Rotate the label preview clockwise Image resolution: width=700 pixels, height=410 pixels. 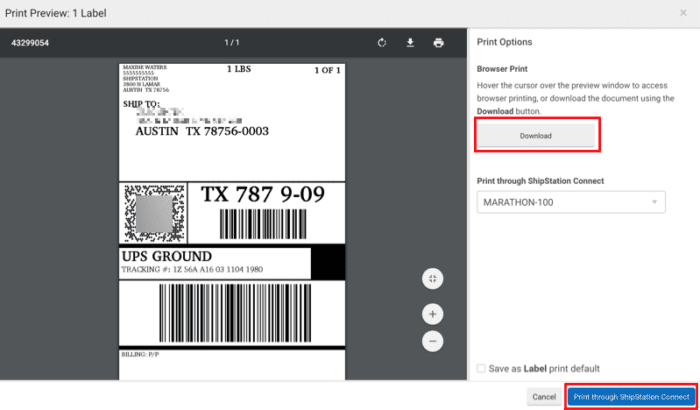[x=381, y=43]
